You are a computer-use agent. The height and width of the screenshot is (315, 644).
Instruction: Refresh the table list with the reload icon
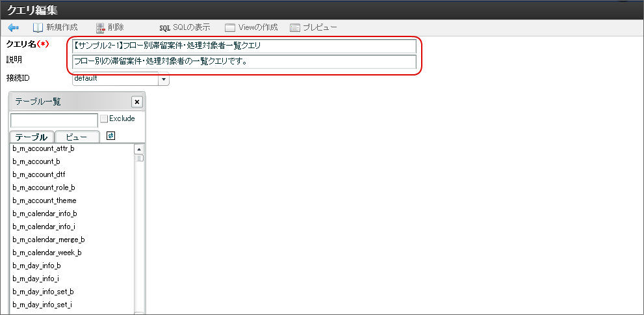click(x=110, y=136)
